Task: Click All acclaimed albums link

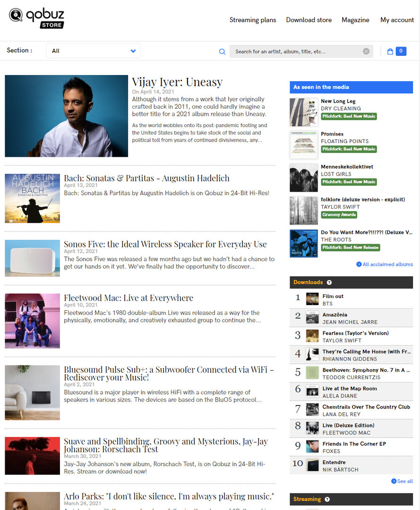Action: pyautogui.click(x=387, y=264)
